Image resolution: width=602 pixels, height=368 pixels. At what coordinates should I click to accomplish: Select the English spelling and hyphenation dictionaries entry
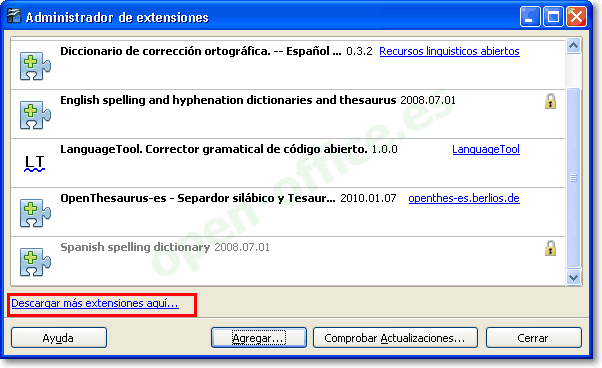click(228, 100)
